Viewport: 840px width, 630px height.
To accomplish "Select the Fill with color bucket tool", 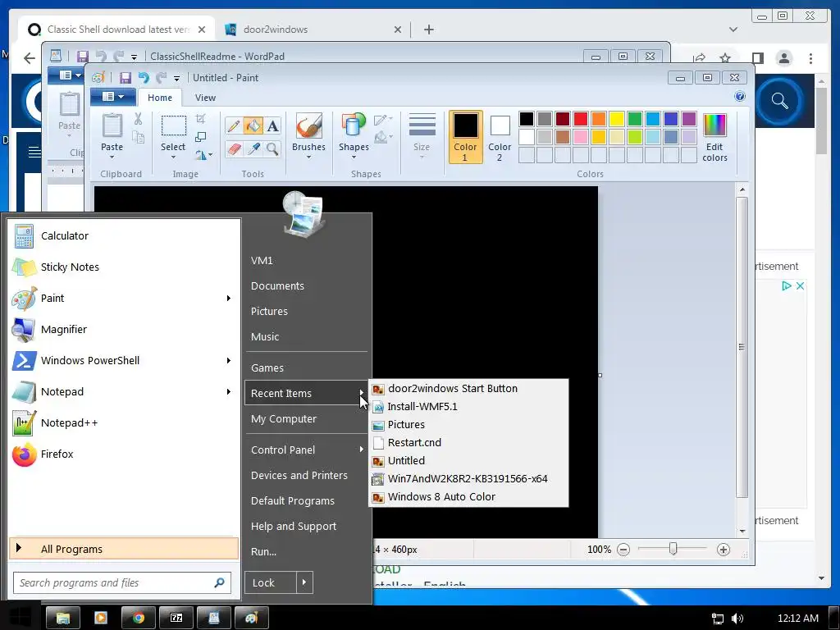I will tap(253, 126).
